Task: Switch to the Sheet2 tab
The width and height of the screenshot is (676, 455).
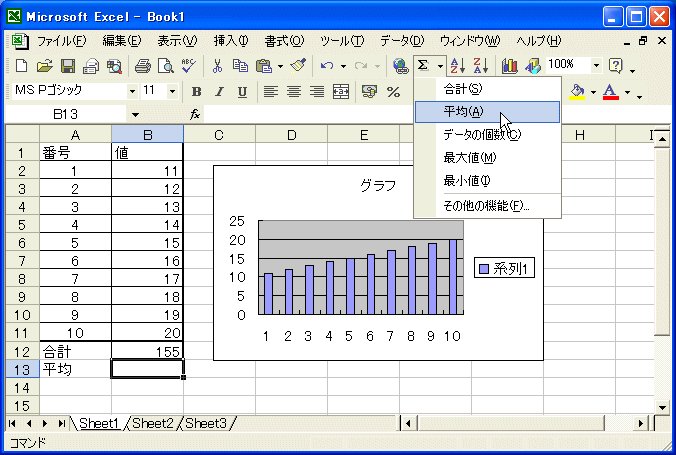Action: [152, 423]
